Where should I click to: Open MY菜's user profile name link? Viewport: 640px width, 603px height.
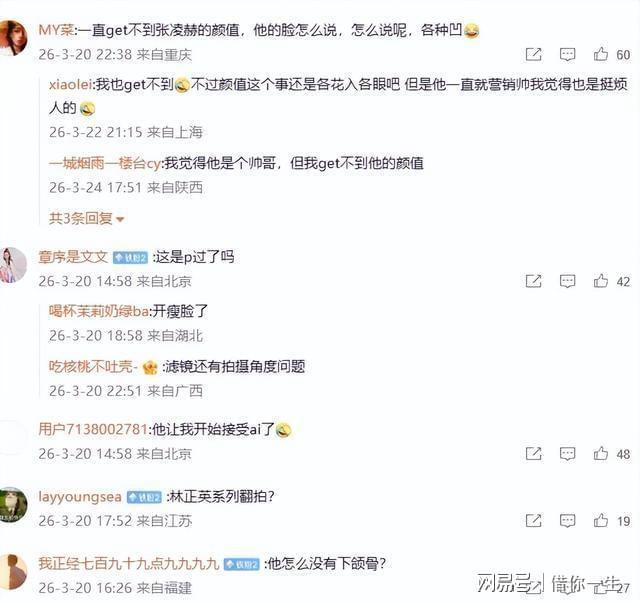point(56,30)
